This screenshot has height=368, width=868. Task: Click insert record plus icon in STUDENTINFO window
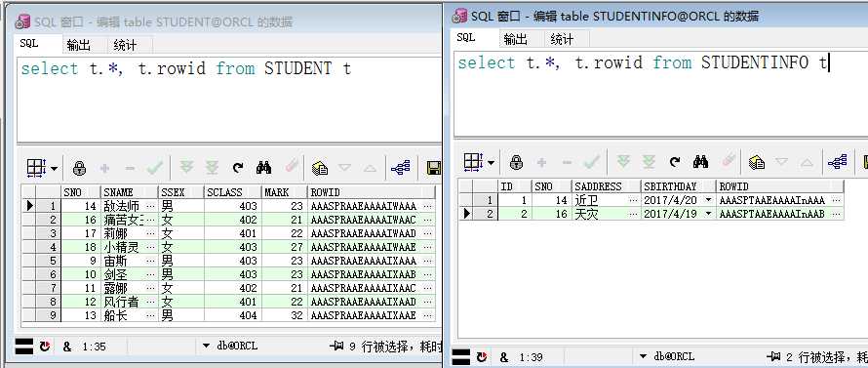541,162
